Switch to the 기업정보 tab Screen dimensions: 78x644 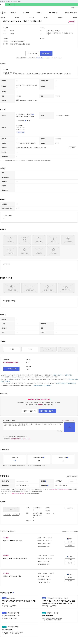(75, 18)
